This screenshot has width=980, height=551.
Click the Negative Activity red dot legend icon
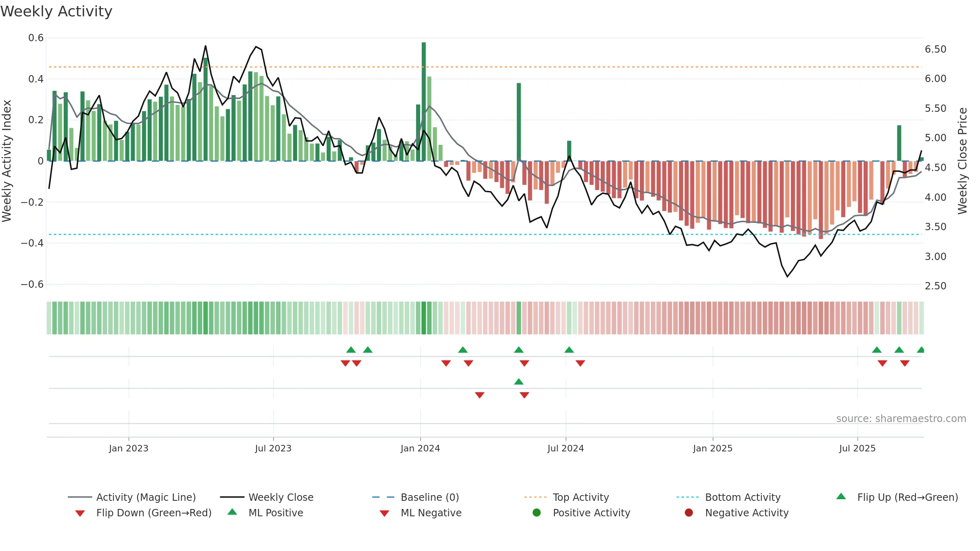click(689, 513)
